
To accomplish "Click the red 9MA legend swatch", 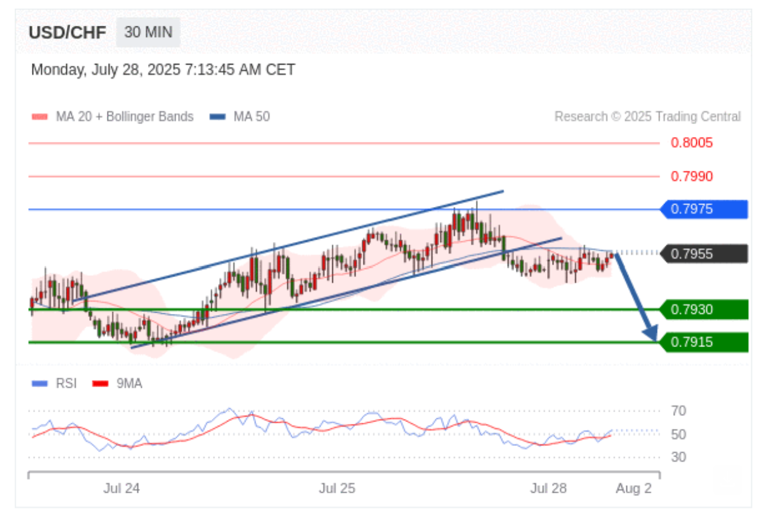I will [100, 384].
